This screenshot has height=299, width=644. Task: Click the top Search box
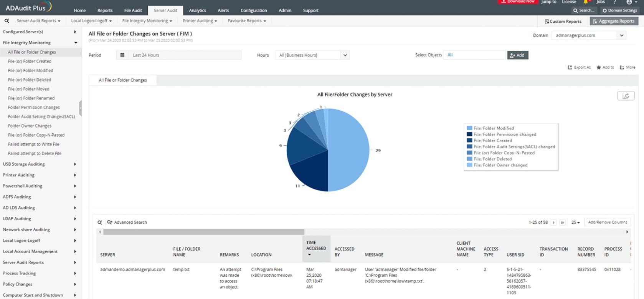(x=584, y=10)
